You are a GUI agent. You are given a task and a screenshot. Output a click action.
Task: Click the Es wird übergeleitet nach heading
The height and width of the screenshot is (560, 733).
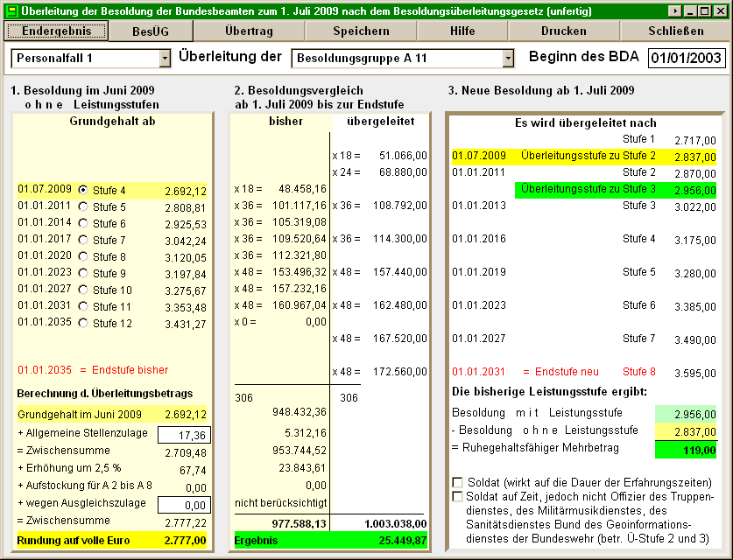[x=585, y=122]
